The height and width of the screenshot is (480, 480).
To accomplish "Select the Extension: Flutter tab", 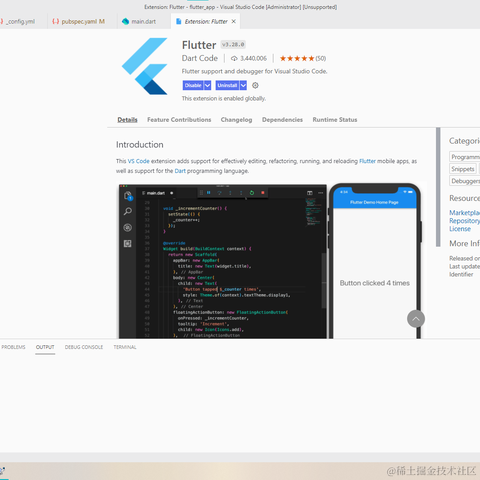I will point(206,21).
